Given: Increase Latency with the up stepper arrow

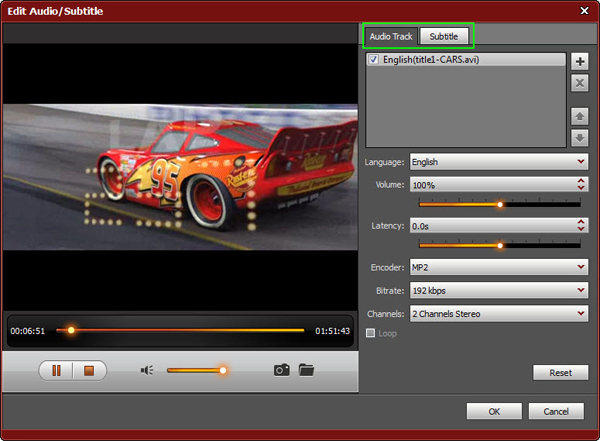Looking at the screenshot, I should pos(581,222).
